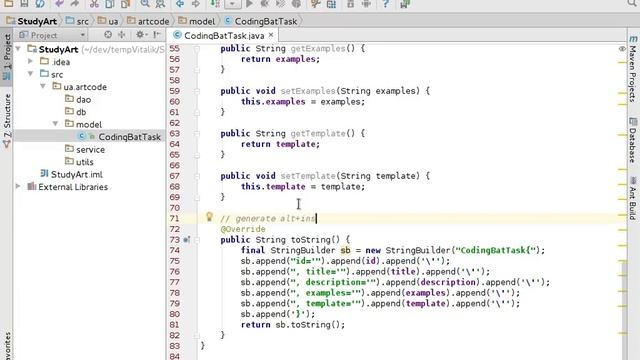Toggle the 1: Project tool window
Screen dimensions: 640x360
click(x=7, y=57)
